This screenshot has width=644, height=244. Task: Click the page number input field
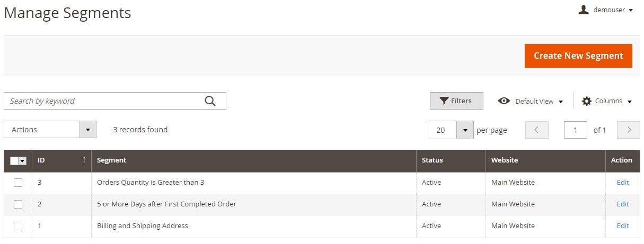[576, 130]
